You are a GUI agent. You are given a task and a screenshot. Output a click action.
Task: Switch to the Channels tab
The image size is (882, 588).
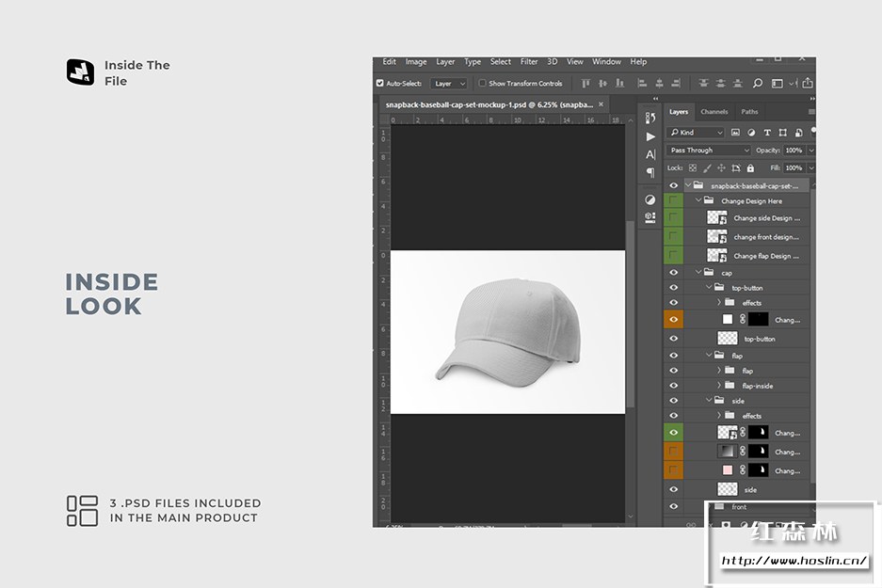pyautogui.click(x=714, y=112)
